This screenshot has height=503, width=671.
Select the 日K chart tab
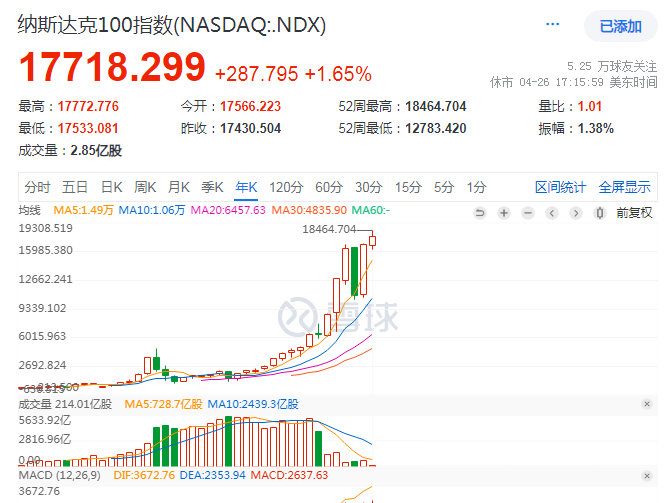point(112,187)
